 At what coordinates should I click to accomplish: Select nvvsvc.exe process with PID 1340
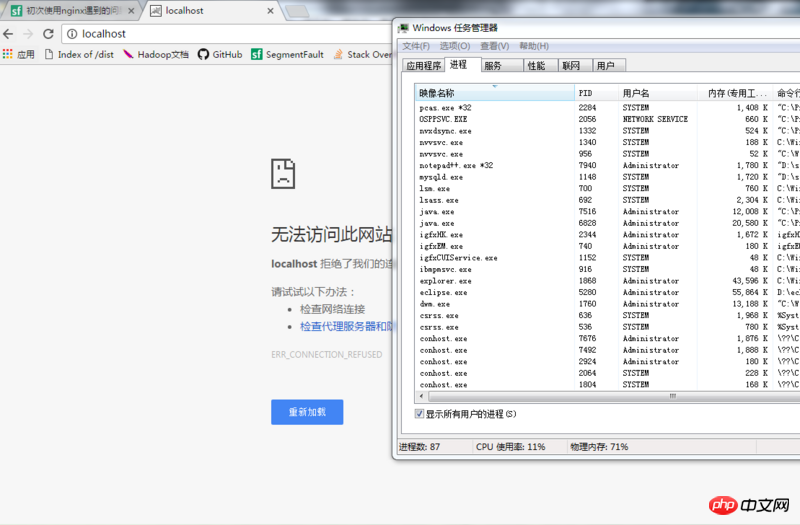click(x=607, y=142)
